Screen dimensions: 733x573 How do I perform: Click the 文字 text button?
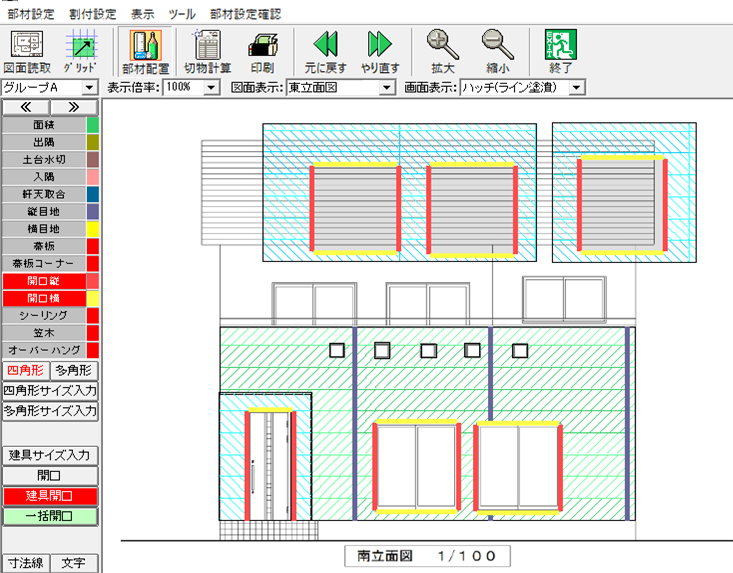tap(74, 563)
